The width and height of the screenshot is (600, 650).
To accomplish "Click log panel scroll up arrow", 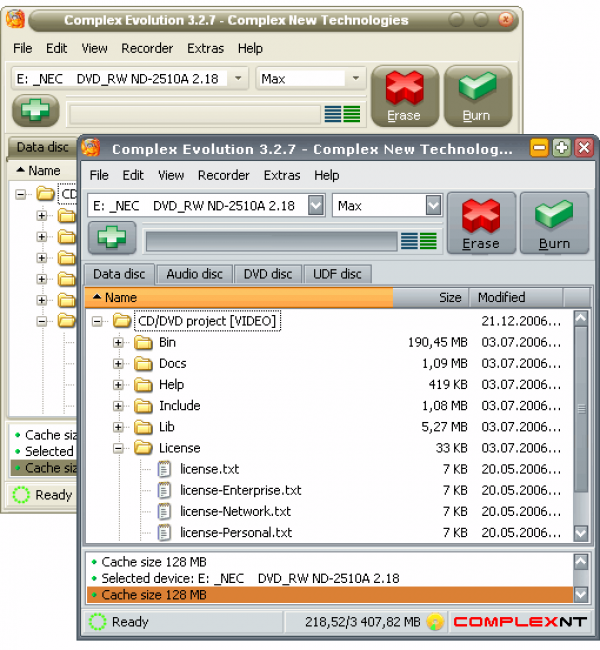I will click(581, 562).
